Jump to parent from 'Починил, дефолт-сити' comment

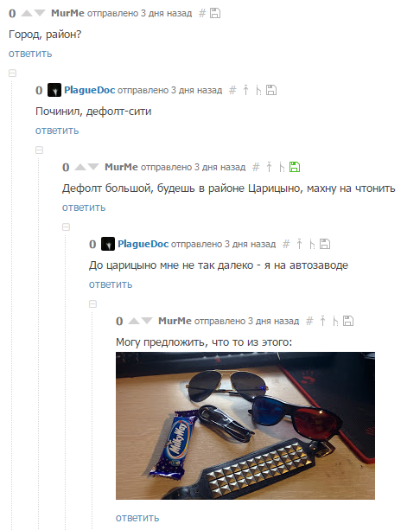245,90
